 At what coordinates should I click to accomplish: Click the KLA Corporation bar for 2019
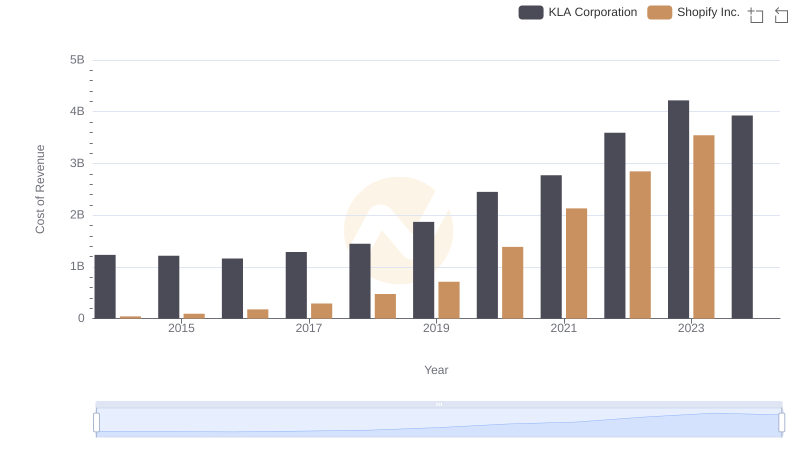coord(423,270)
